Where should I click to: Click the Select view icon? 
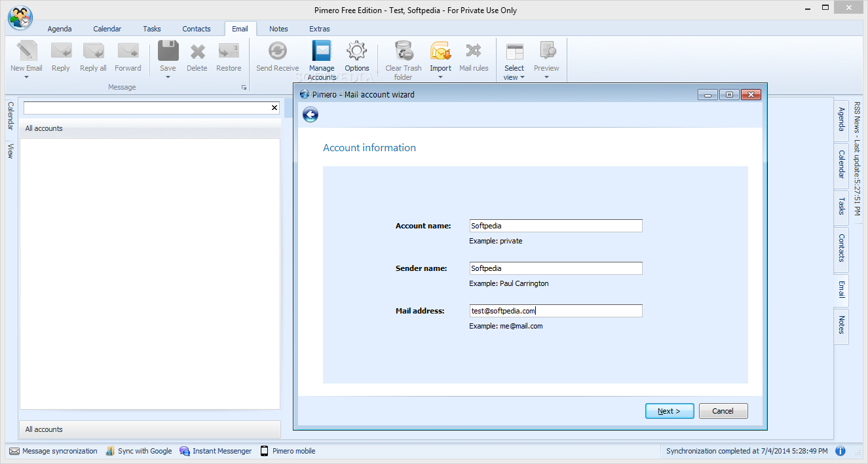coord(515,51)
